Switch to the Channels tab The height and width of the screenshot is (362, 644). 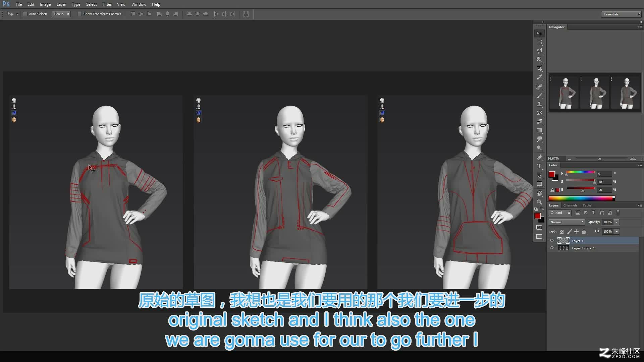click(x=570, y=205)
